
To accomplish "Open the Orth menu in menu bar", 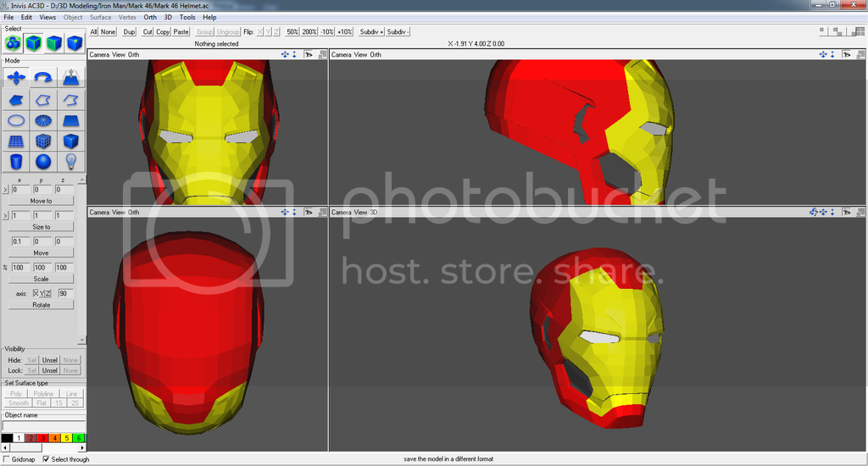I will 150,17.
